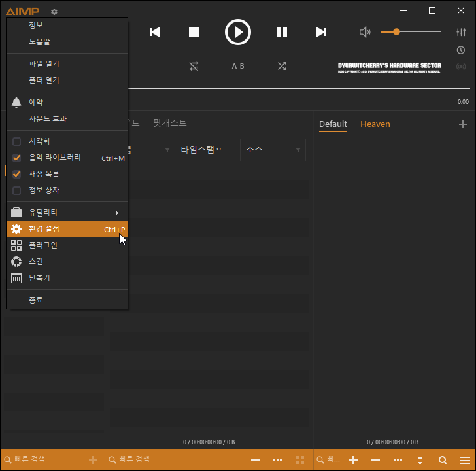Add files with playlist plus icon
The image size is (476, 471).
pos(353,460)
